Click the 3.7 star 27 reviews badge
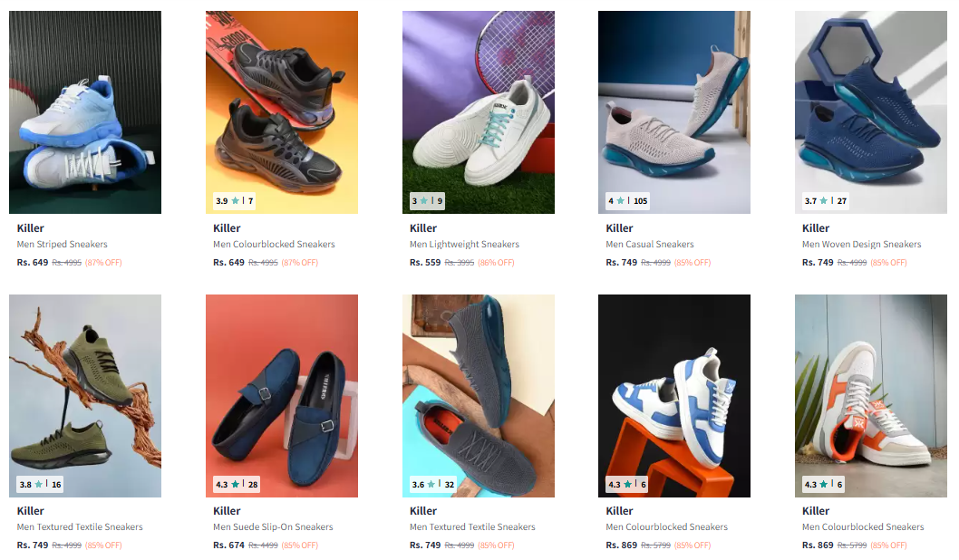The height and width of the screenshot is (560, 959). click(826, 200)
